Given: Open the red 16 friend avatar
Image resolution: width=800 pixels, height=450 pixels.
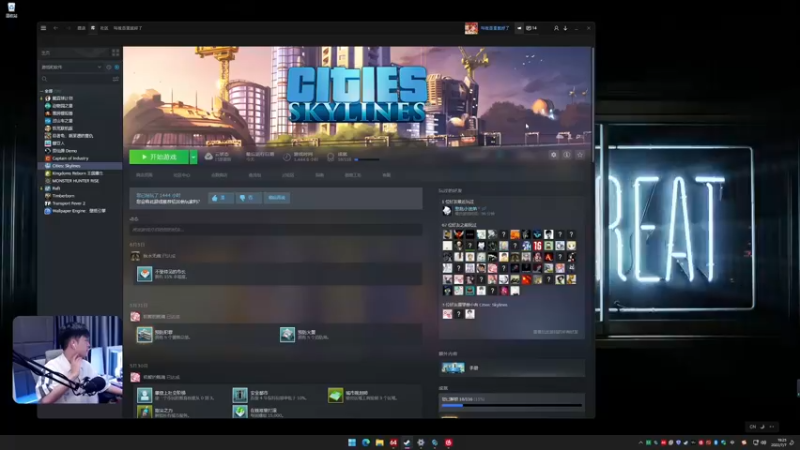Looking at the screenshot, I should click(537, 246).
